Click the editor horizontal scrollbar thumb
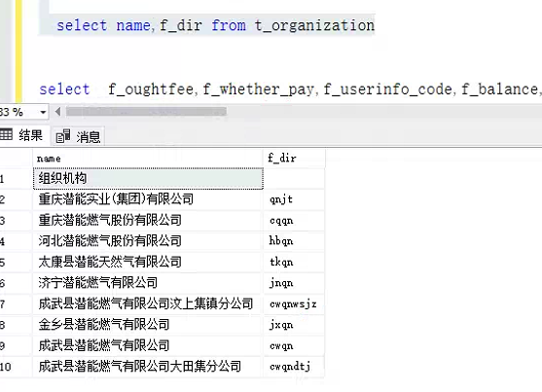The width and height of the screenshot is (542, 392). tap(146, 112)
